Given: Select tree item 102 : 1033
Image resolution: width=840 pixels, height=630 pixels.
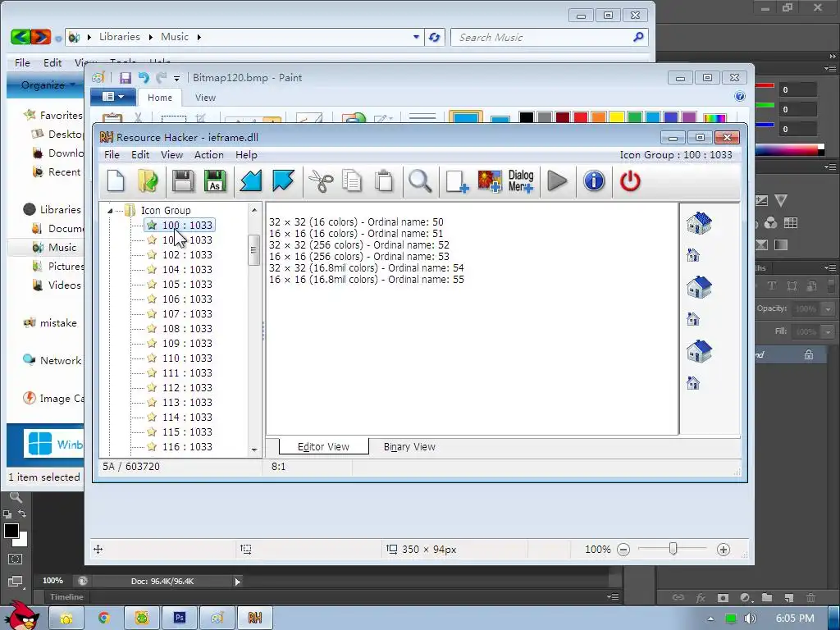Looking at the screenshot, I should click(x=187, y=255).
